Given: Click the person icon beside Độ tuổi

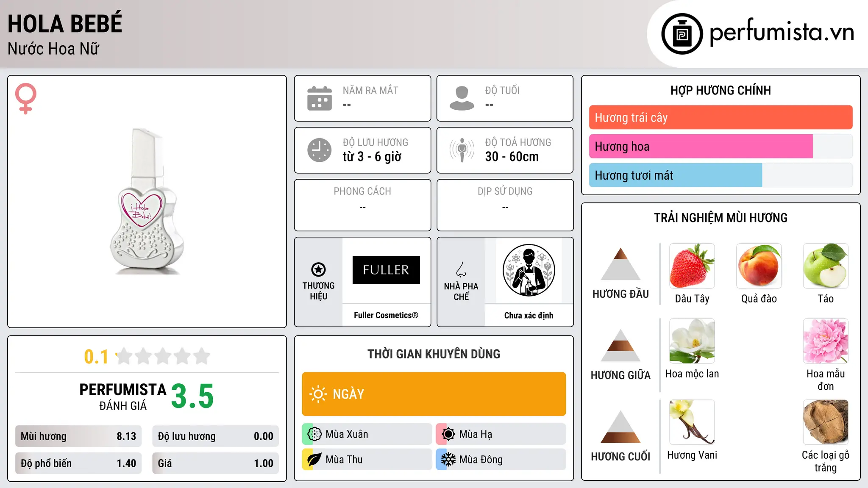Looking at the screenshot, I should [x=462, y=98].
